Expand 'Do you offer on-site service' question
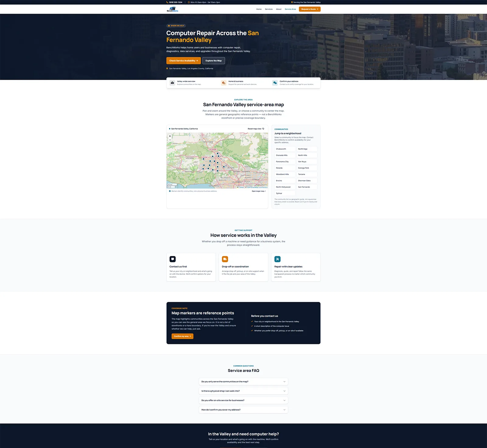This screenshot has width=487, height=448. coord(243,401)
